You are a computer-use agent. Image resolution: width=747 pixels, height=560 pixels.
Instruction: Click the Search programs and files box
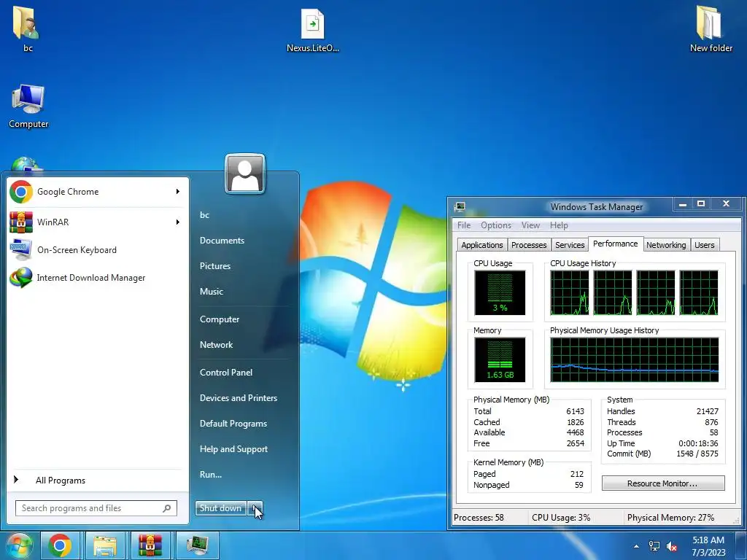[96, 508]
